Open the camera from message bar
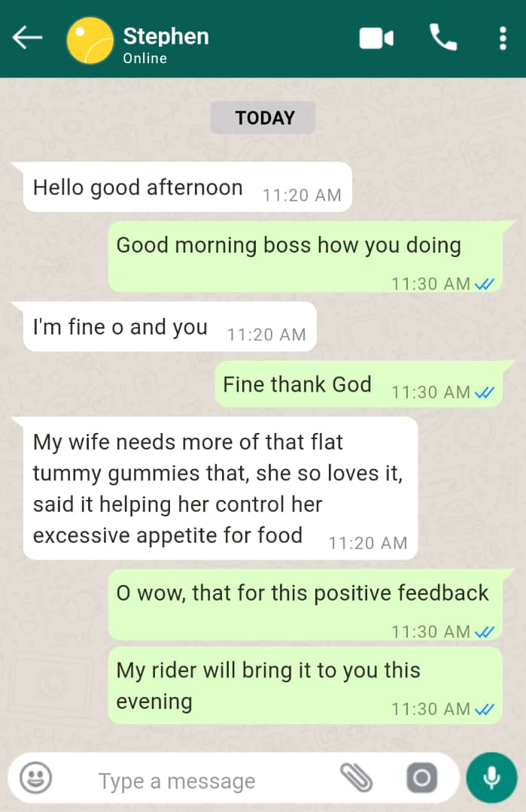 point(422,777)
